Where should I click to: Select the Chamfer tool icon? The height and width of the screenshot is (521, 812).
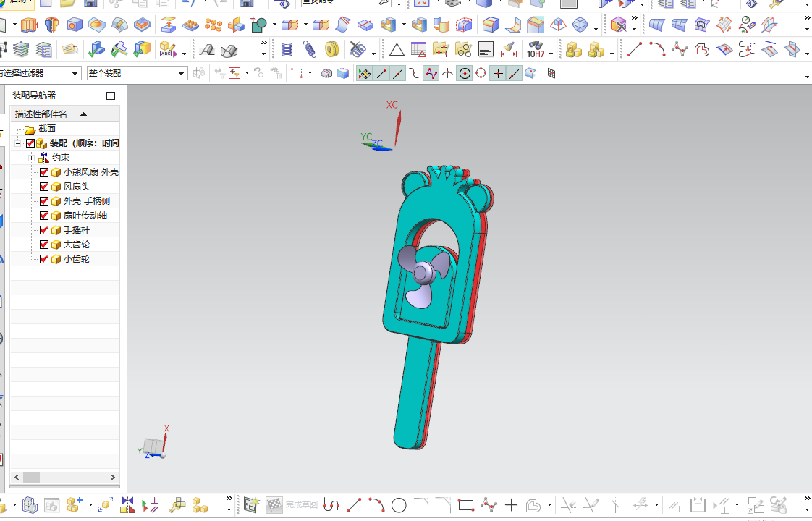point(535,25)
